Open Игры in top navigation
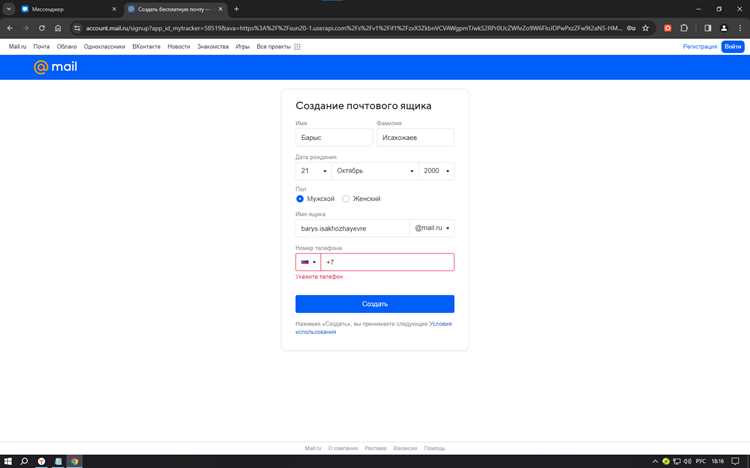This screenshot has height=468, width=750. (x=243, y=46)
